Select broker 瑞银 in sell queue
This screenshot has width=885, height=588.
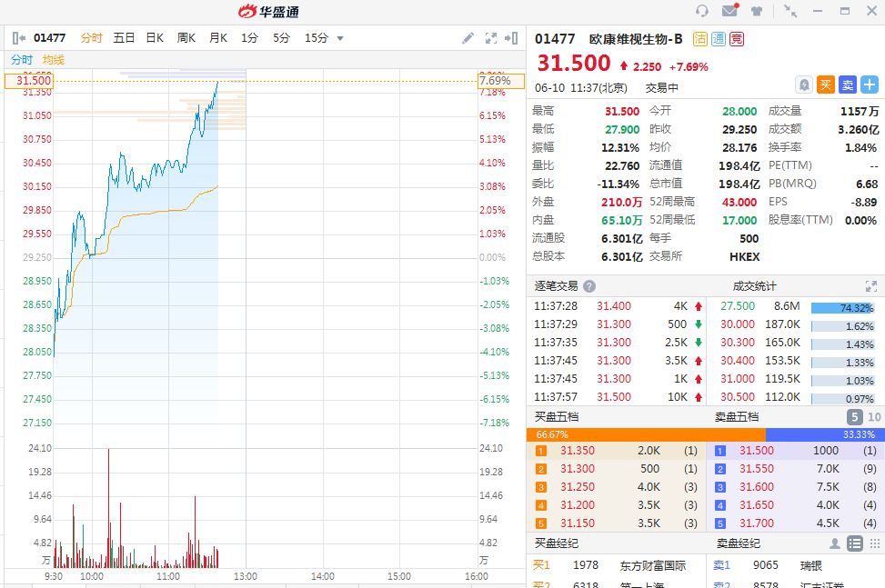[811, 565]
